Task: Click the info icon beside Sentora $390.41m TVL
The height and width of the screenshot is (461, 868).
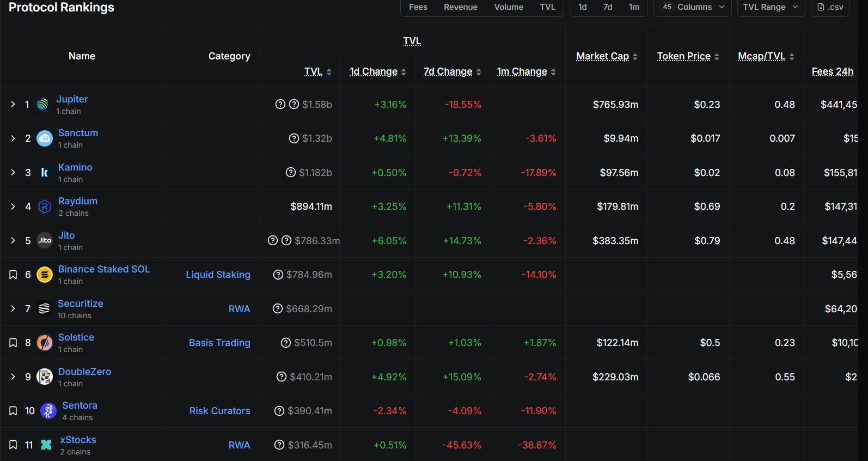Action: [279, 411]
